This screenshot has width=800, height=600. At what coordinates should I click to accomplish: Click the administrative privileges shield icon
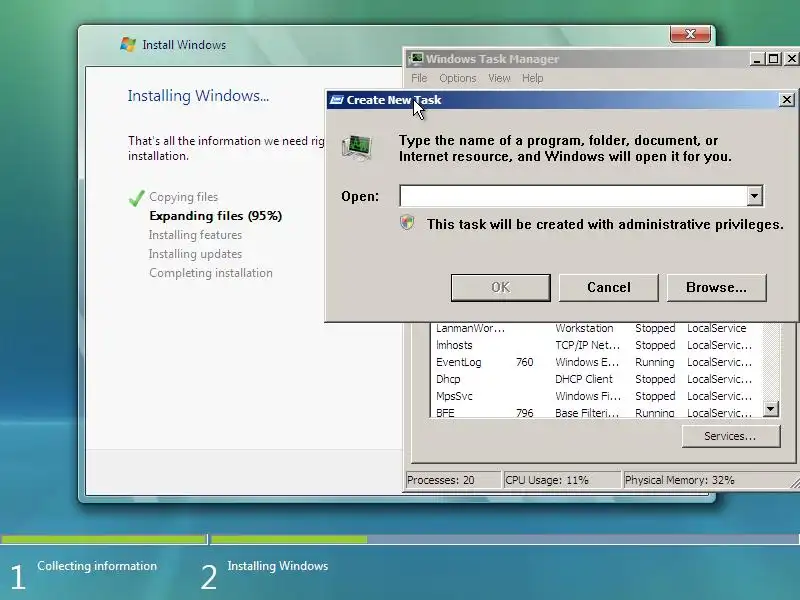click(x=407, y=223)
